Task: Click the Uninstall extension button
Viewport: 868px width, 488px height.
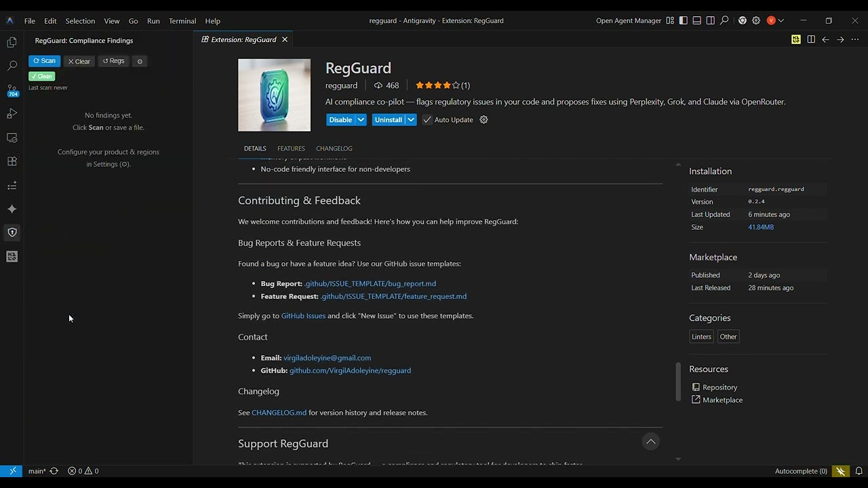Action: coord(389,120)
